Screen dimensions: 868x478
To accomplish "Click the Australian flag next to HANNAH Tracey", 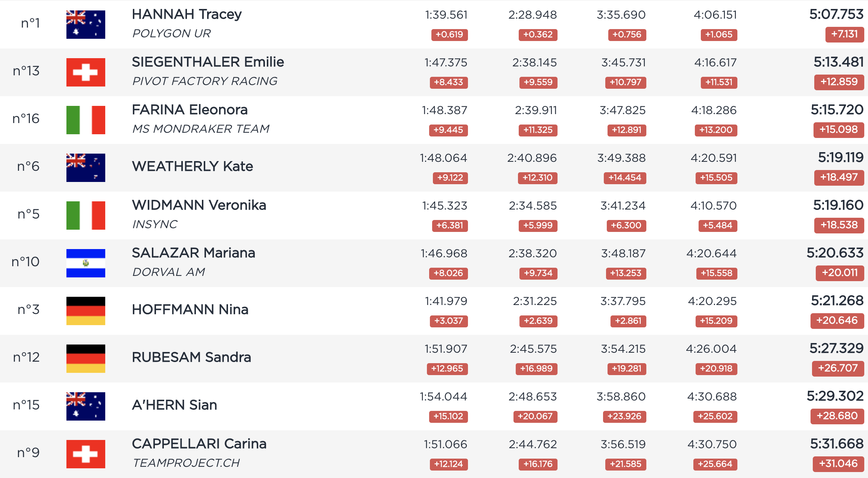I will [86, 25].
